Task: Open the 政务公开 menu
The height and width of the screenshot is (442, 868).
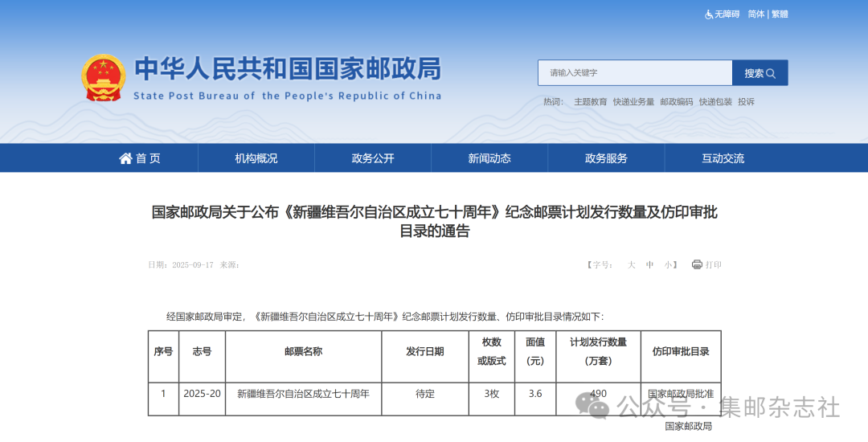Action: click(373, 158)
